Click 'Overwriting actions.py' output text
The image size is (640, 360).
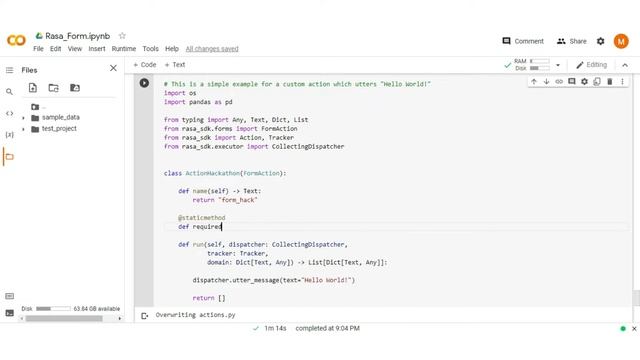point(196,315)
